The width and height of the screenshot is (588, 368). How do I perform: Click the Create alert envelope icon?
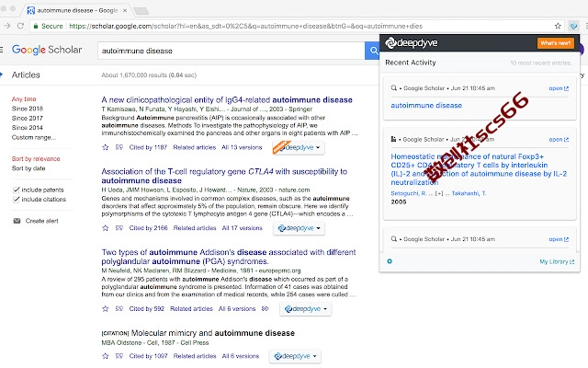point(17,221)
